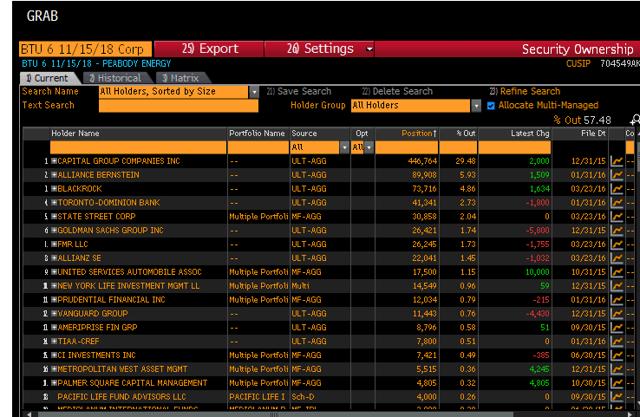Expand Goldman Sachs Group Inc holder
The height and width of the screenshot is (417, 640).
[x=54, y=231]
